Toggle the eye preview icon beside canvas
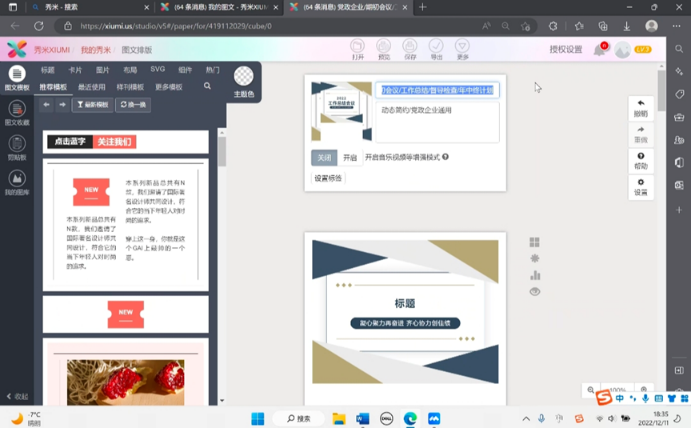692x428 pixels. [535, 291]
